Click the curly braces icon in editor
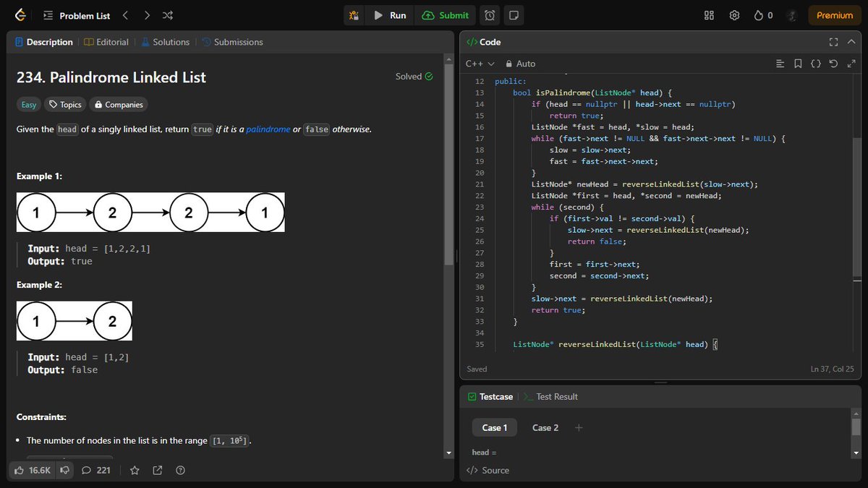The image size is (868, 488). (815, 64)
